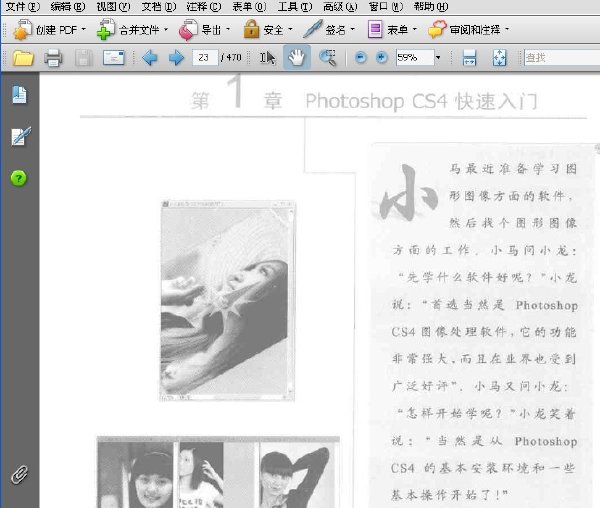Open the 文档 (Document) menu
The height and width of the screenshot is (508, 600).
tap(159, 7)
